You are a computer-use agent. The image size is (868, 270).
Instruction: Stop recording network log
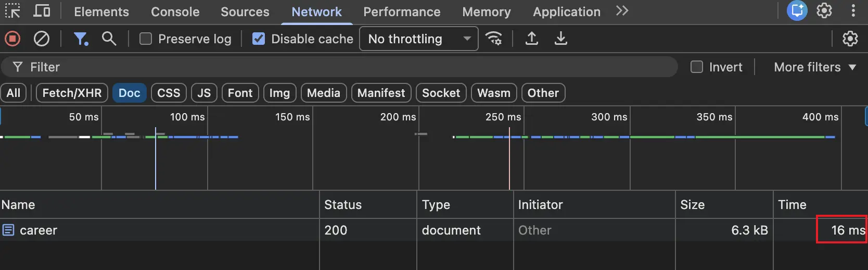tap(12, 39)
